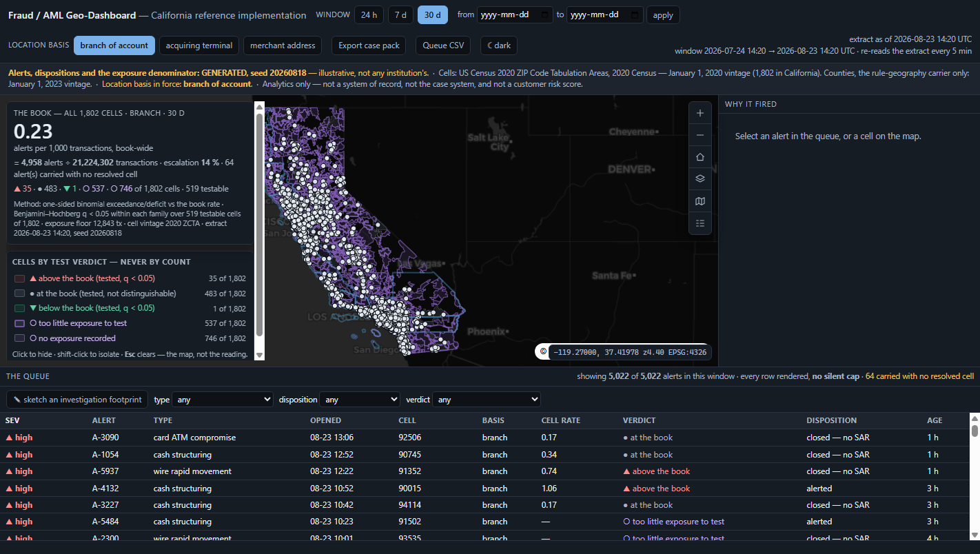Image resolution: width=980 pixels, height=554 pixels.
Task: Sort queue by DISPOSITION column header
Action: (x=832, y=420)
